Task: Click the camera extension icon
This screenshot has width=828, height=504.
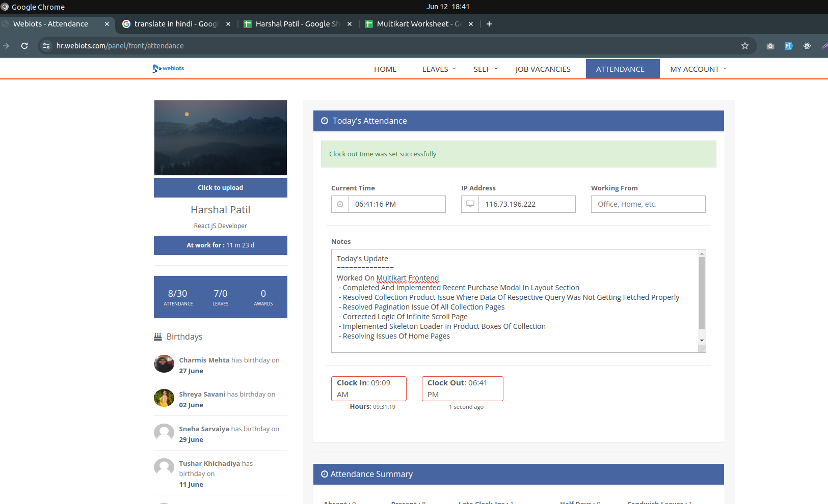Action: pyautogui.click(x=770, y=46)
